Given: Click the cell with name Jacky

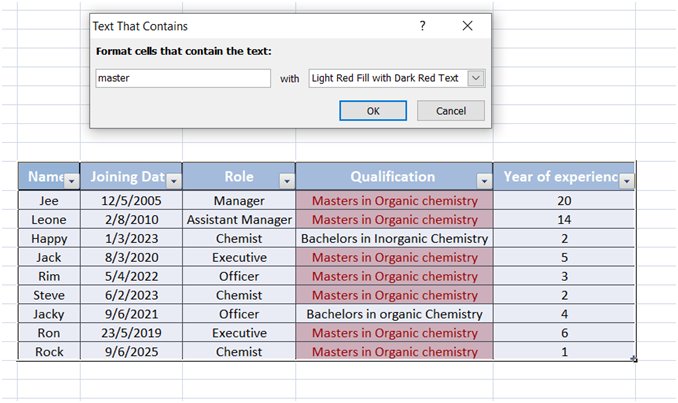Looking at the screenshot, I should (x=49, y=314).
